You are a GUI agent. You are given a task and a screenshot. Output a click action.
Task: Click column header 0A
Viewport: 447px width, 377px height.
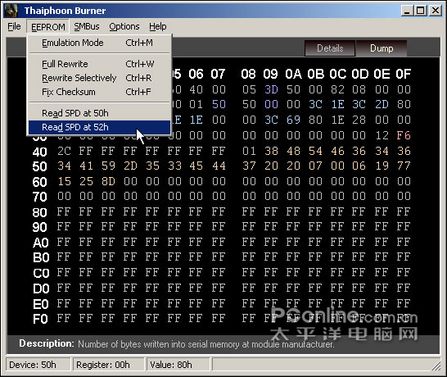point(293,74)
